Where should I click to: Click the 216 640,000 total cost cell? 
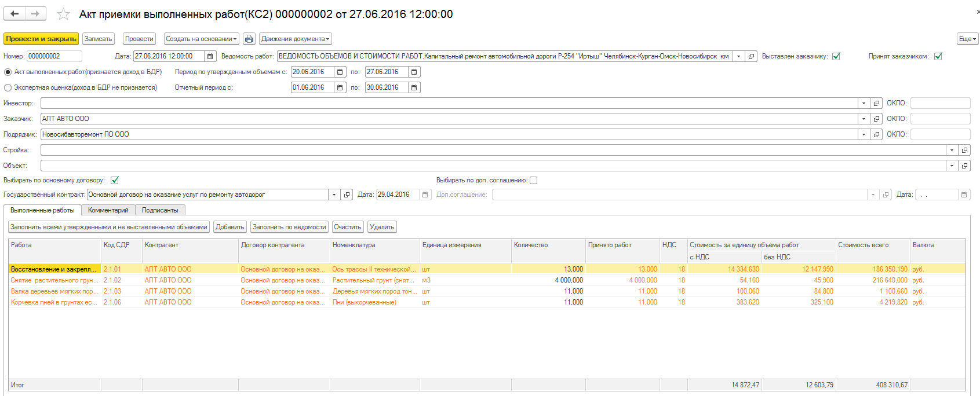[873, 280]
